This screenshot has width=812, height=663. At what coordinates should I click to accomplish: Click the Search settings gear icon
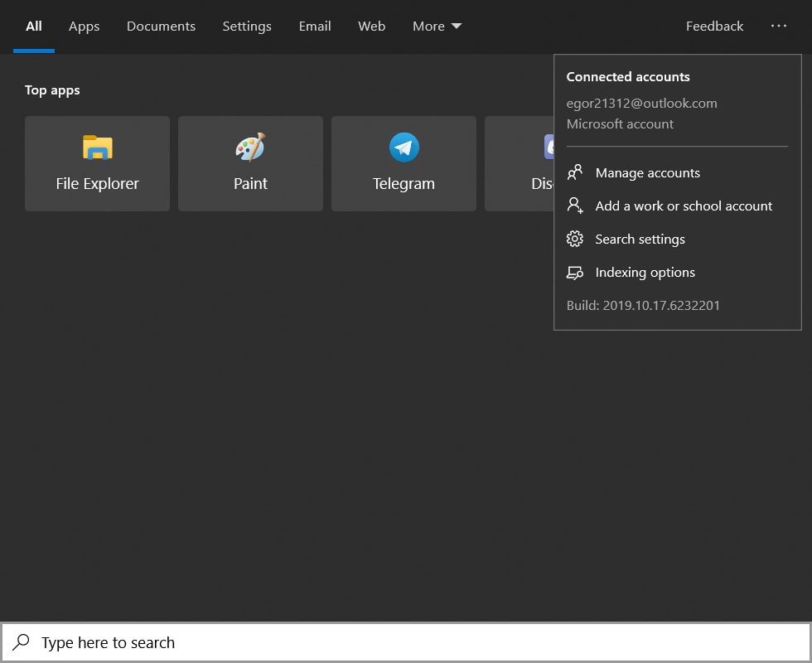point(575,239)
